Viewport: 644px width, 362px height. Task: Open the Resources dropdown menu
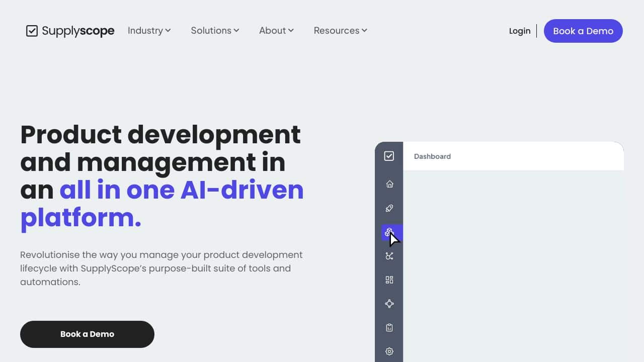[x=341, y=31]
